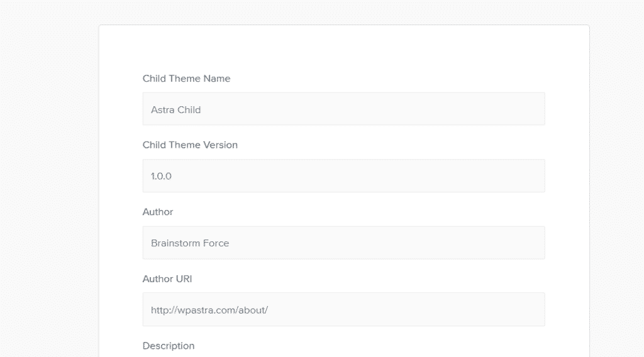Click the "Author URI" label
644x357 pixels.
tap(167, 278)
